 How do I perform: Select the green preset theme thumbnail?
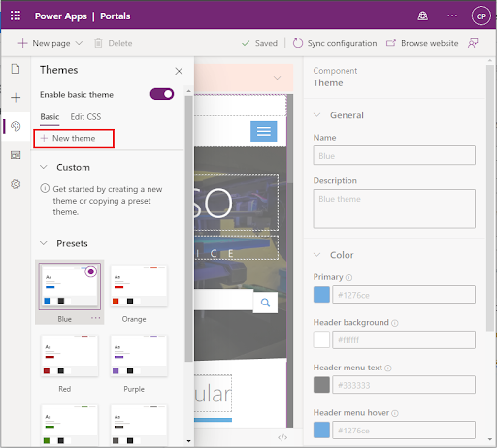tap(70, 426)
